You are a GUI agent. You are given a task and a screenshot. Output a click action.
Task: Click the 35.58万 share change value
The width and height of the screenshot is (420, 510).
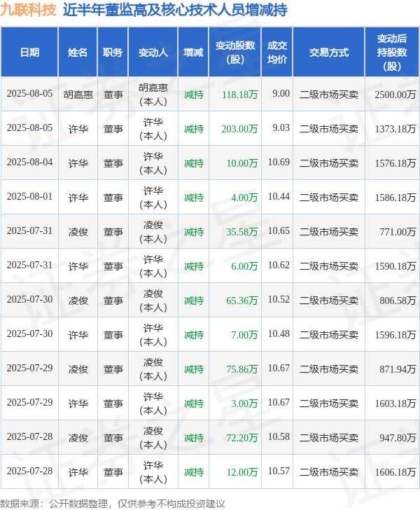242,233
